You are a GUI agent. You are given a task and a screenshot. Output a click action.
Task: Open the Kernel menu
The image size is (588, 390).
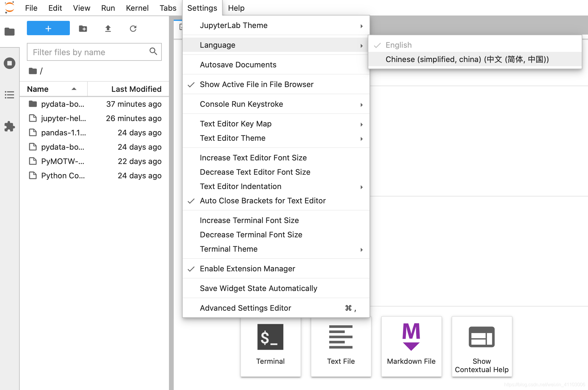click(137, 8)
